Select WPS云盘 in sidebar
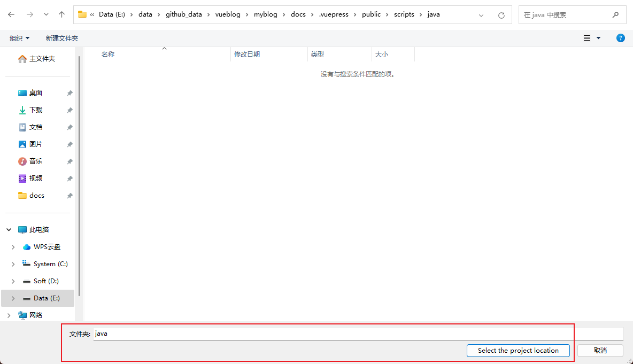633x364 pixels. [42, 247]
